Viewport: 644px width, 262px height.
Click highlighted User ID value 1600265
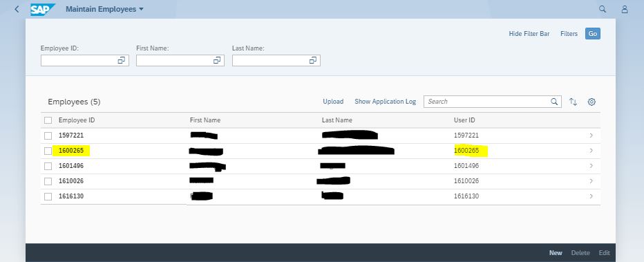coord(466,151)
